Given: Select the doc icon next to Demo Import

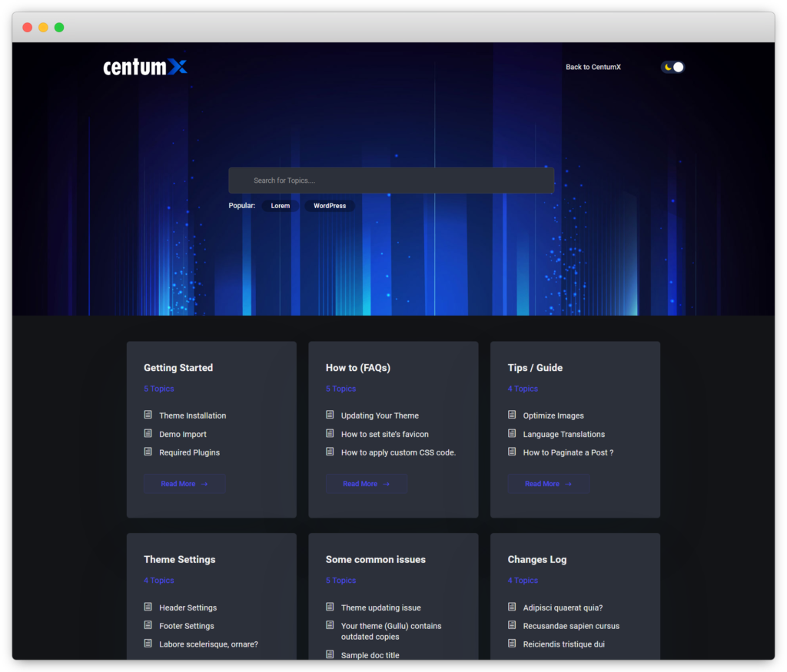Looking at the screenshot, I should [x=147, y=434].
